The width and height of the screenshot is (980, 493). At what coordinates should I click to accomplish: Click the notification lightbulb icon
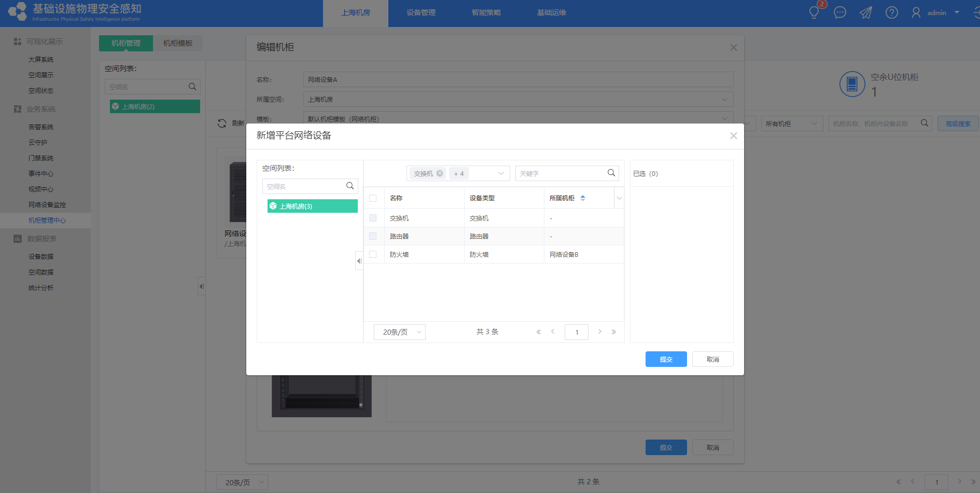tap(814, 12)
